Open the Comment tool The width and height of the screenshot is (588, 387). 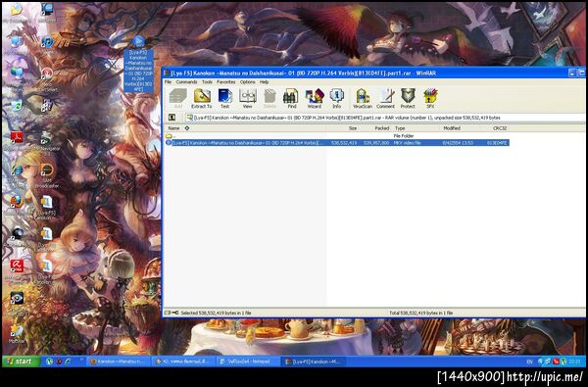coord(385,99)
